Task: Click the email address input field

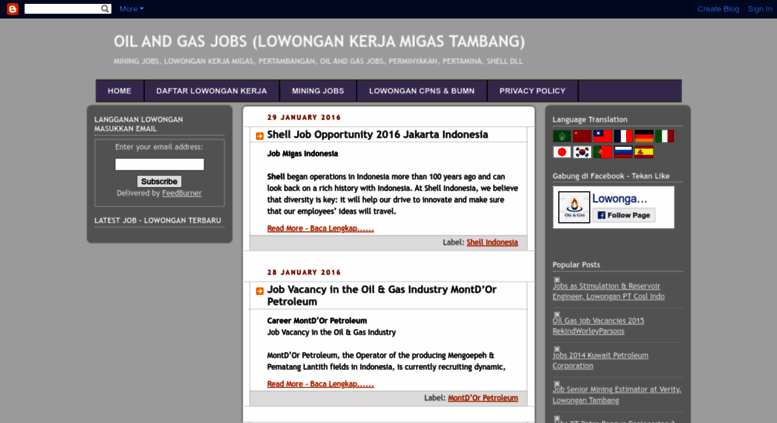Action: pos(159,164)
